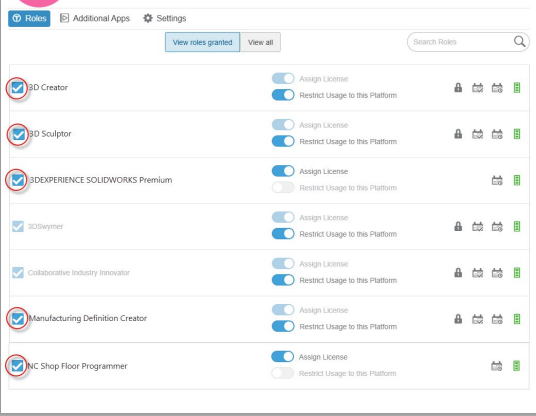
Task: Click calendar-check icon in Collaborative Industry Innovator row
Action: pos(478,273)
